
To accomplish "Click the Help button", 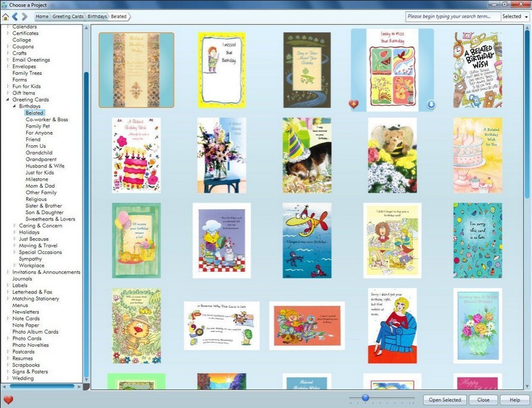I will click(x=514, y=400).
